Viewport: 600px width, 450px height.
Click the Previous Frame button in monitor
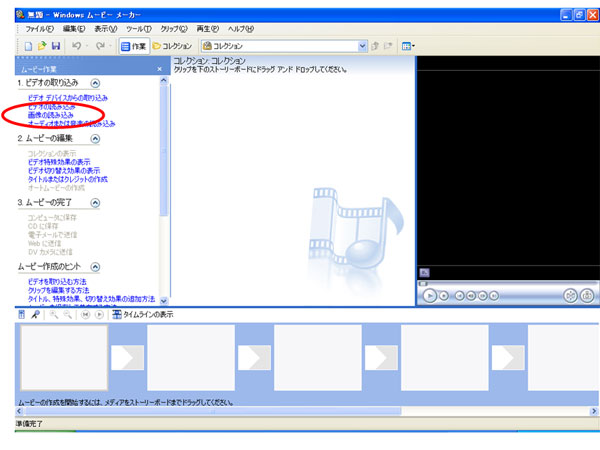(x=471, y=296)
